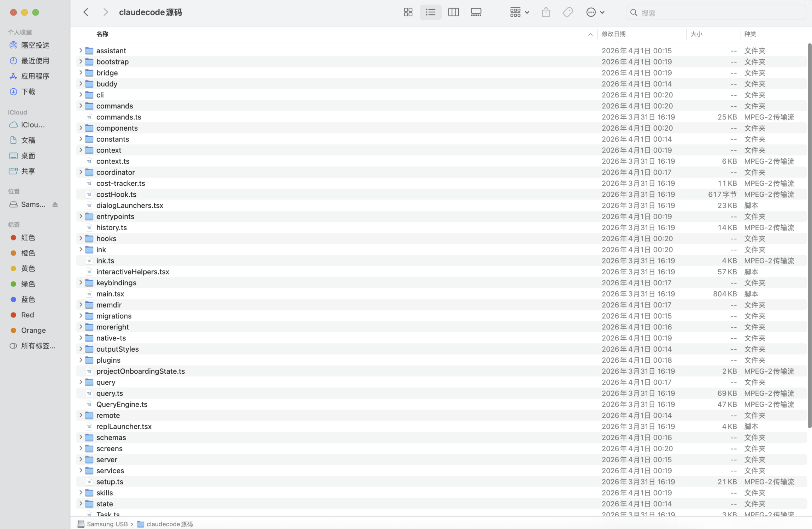Open the more actions ellipsis menu
Screen dimensions: 812x529
coord(595,12)
